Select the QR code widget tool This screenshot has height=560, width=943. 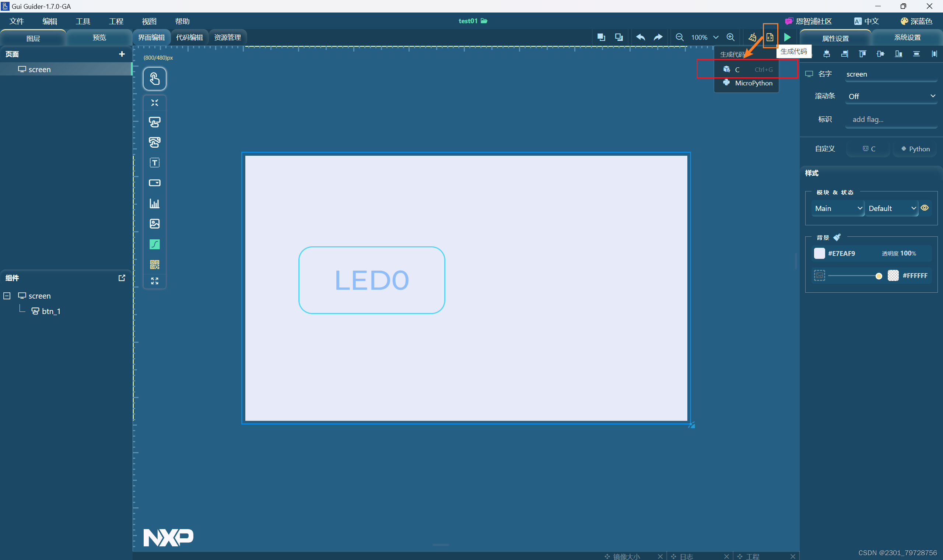click(155, 264)
